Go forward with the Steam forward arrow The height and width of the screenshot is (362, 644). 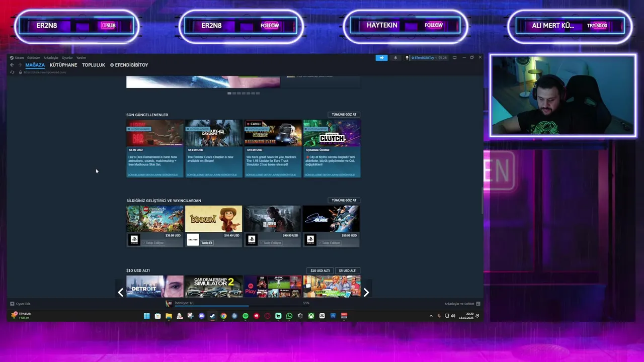[20, 65]
